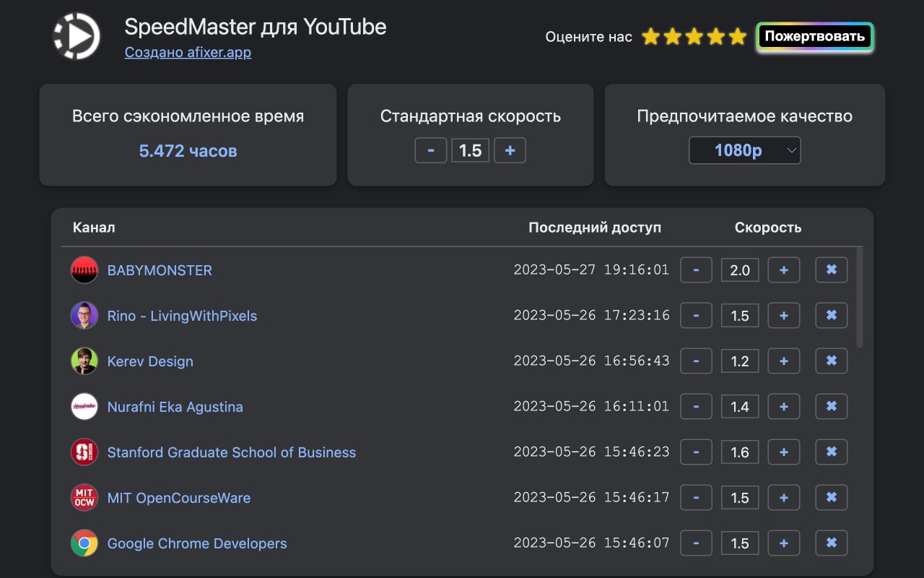Image resolution: width=924 pixels, height=578 pixels.
Task: Delete the Kerev Design entry
Action: click(x=832, y=361)
